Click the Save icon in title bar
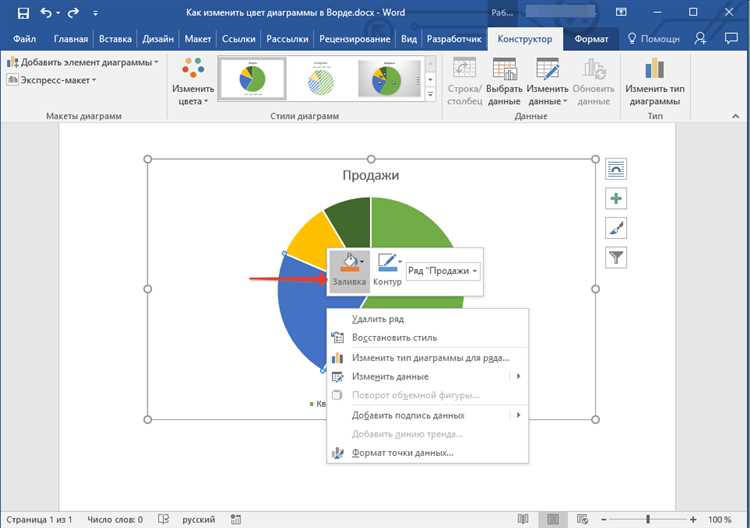 coord(23,13)
